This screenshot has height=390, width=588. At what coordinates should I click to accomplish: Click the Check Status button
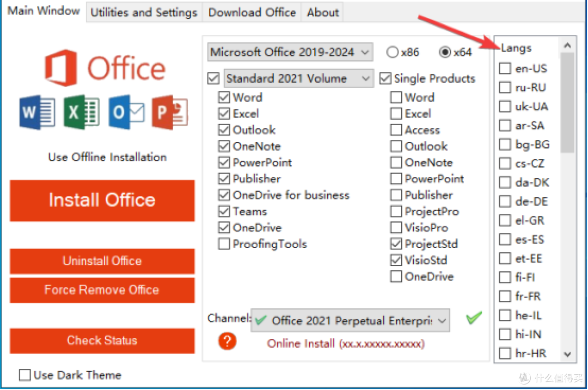[x=102, y=341]
